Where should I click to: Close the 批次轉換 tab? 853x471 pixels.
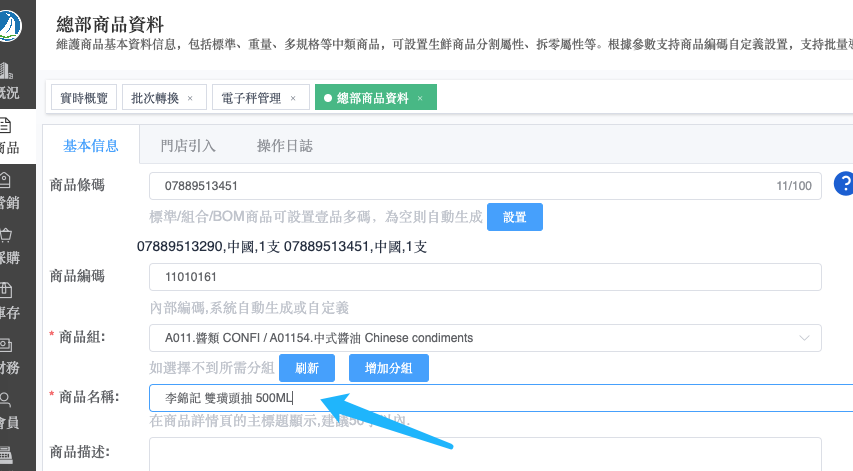click(x=190, y=98)
